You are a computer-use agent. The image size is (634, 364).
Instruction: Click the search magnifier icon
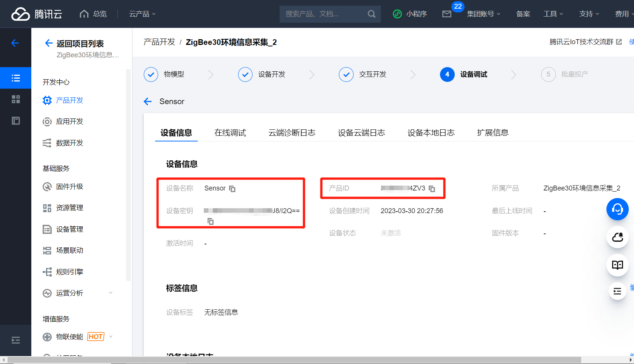[x=372, y=14]
